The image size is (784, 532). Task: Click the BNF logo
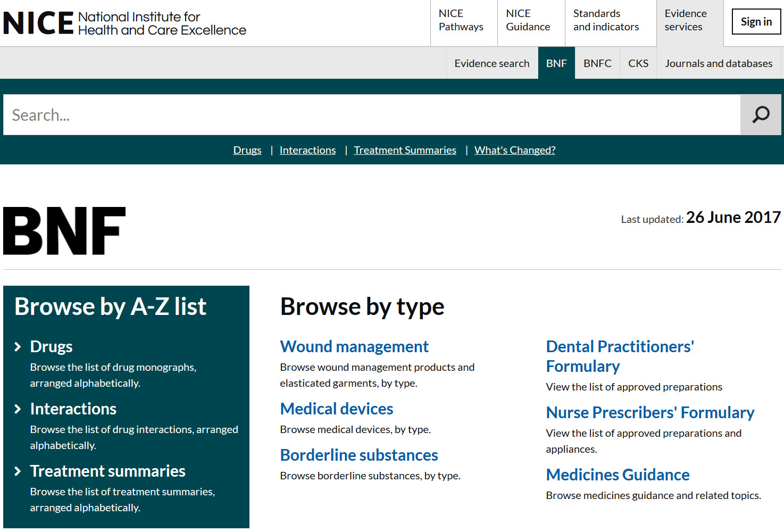click(64, 231)
